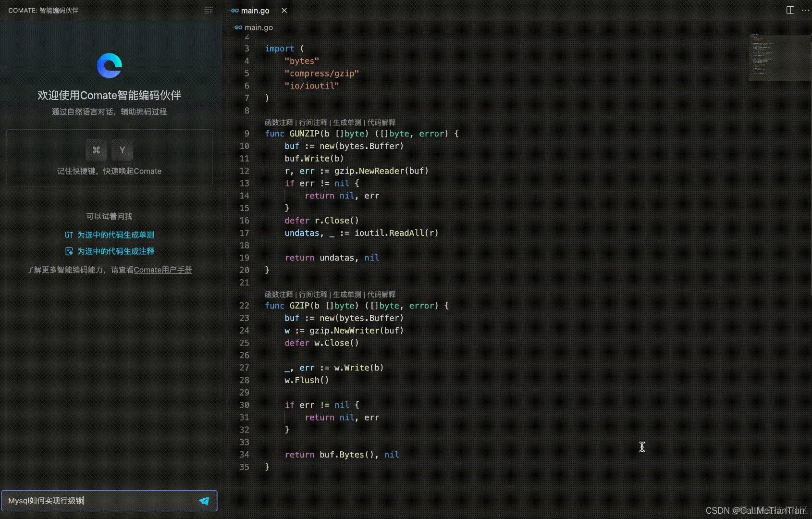The width and height of the screenshot is (812, 519).
Task: Click gzip.NewReader(buf) on line 12
Action: (x=381, y=171)
